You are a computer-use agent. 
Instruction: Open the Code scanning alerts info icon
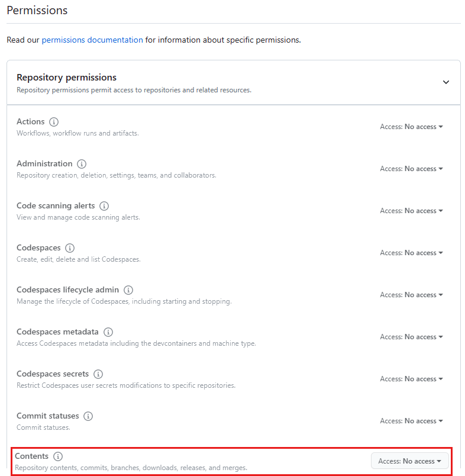[104, 206]
